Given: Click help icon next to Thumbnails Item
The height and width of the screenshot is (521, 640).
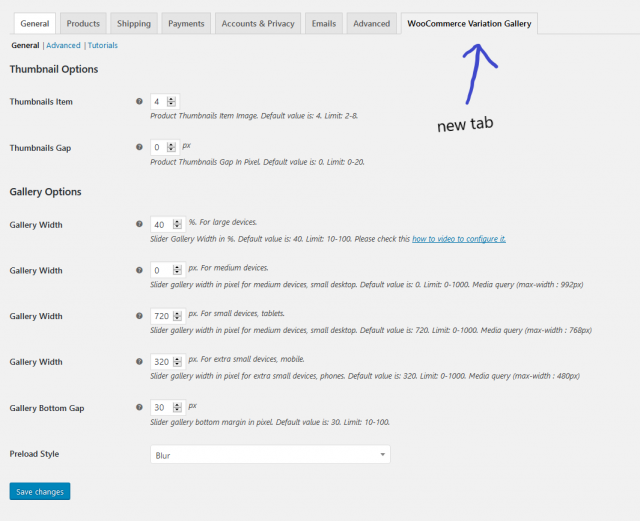Looking at the screenshot, I should point(139,102).
